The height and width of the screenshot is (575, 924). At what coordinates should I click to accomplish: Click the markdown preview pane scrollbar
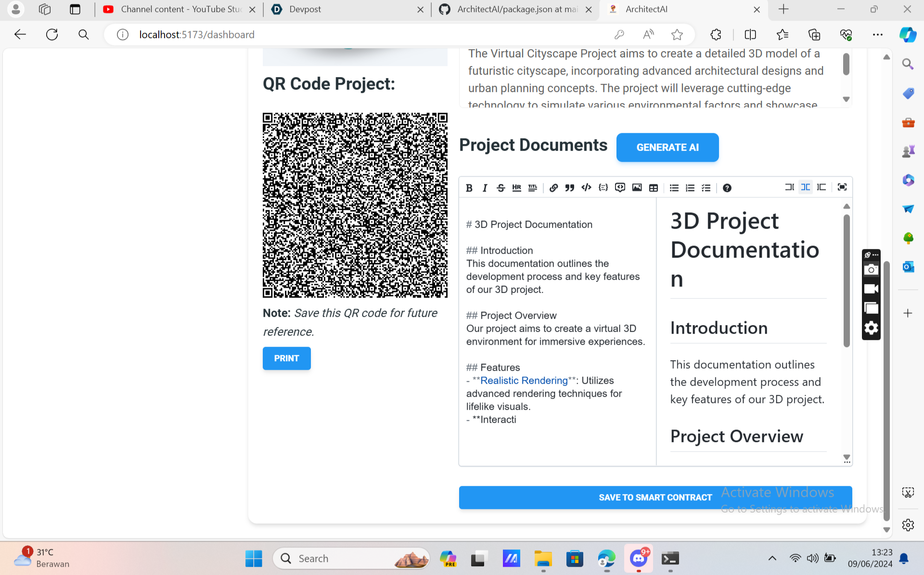tap(847, 281)
